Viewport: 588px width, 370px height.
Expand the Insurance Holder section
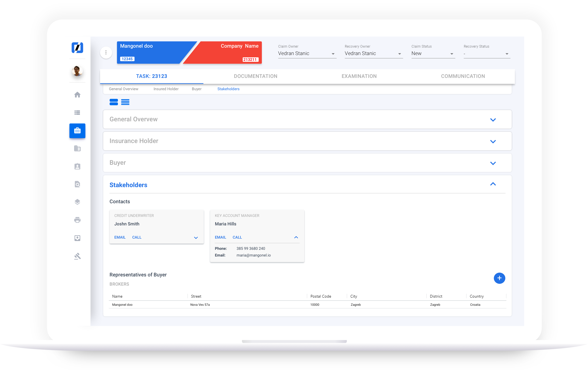493,141
